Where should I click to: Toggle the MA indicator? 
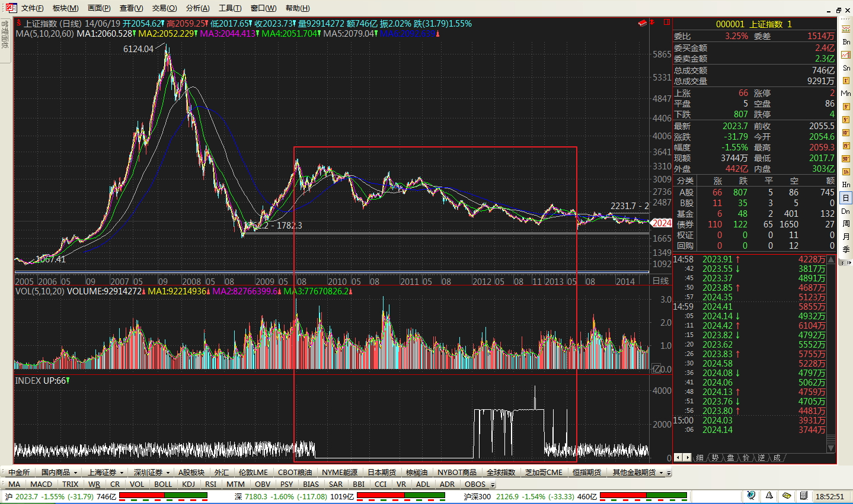(14, 484)
